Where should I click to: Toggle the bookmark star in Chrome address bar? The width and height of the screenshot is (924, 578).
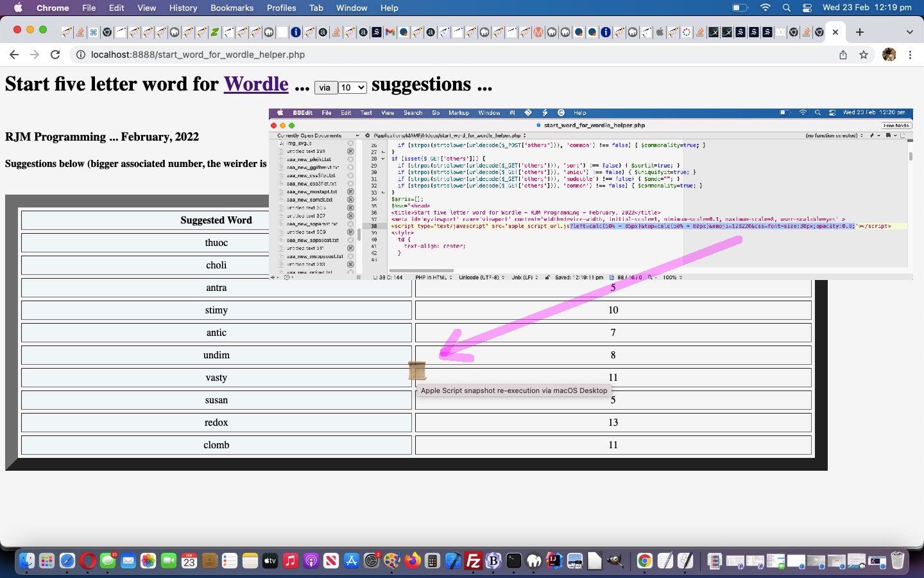coord(864,55)
